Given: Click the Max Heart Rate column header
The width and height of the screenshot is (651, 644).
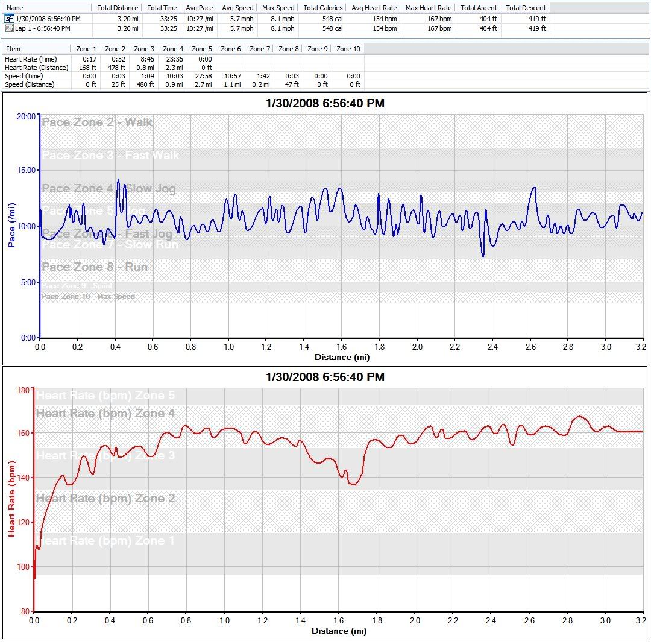Looking at the screenshot, I should coord(429,8).
